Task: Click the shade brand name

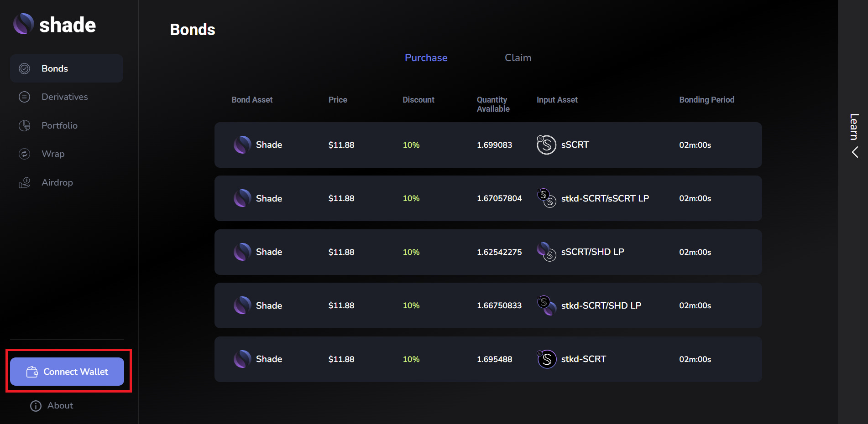Action: pos(68,25)
